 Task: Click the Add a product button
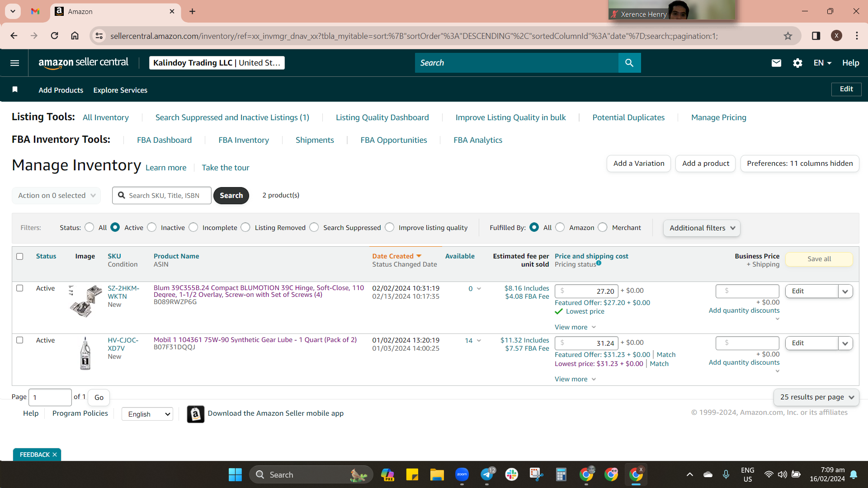point(706,164)
